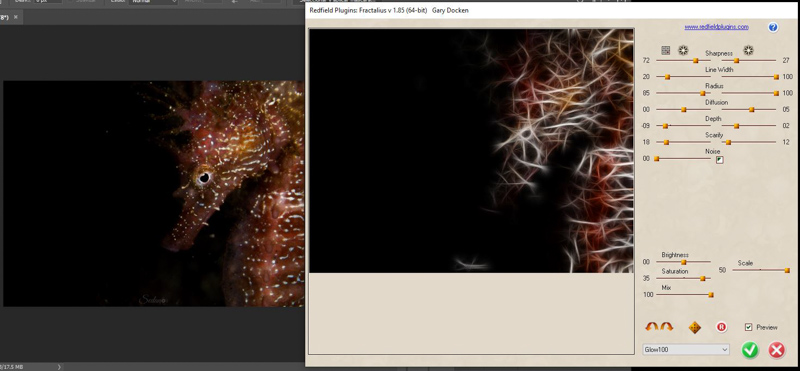Image resolution: width=800 pixels, height=371 pixels.
Task: Click the Saturation slider handle
Action: click(703, 278)
